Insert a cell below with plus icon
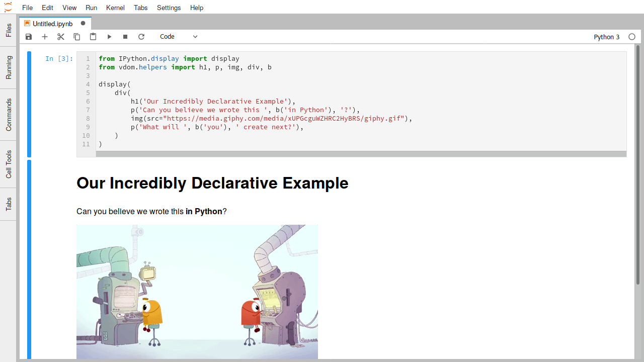The image size is (644, 362). [45, 37]
